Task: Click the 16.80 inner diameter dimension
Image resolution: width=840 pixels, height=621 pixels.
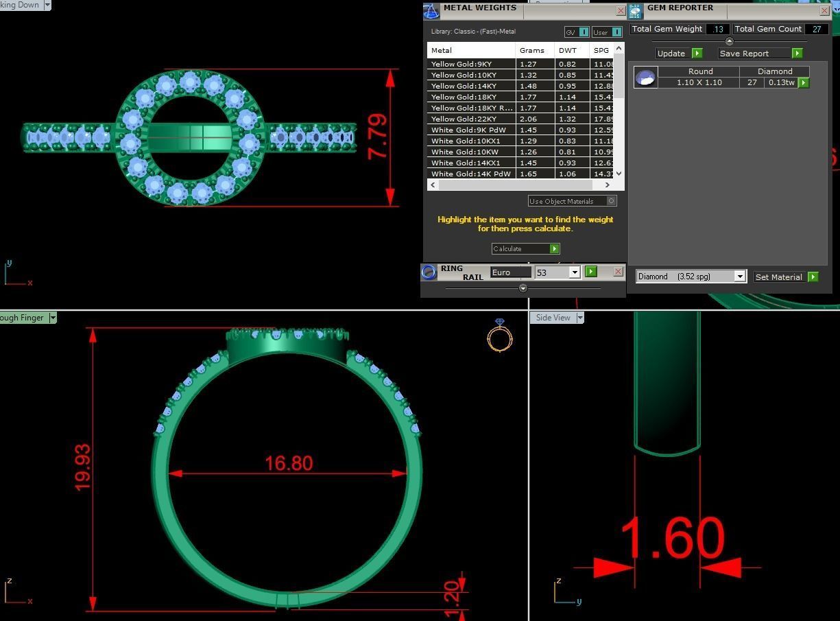Action: 289,463
